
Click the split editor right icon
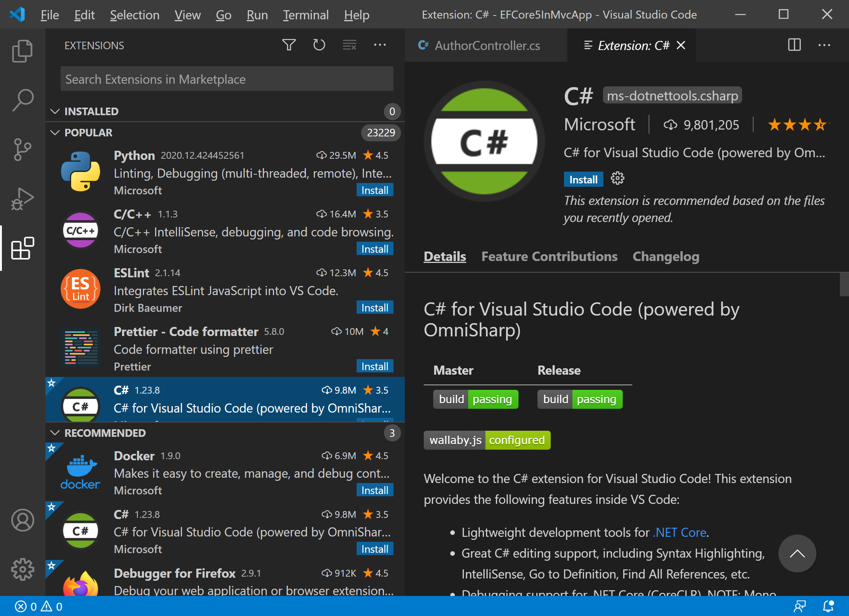click(794, 45)
